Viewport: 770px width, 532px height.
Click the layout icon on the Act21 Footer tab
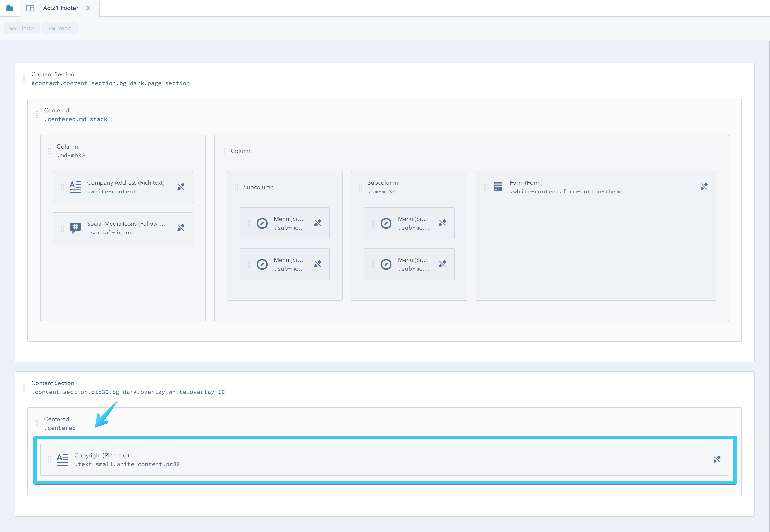tap(31, 8)
